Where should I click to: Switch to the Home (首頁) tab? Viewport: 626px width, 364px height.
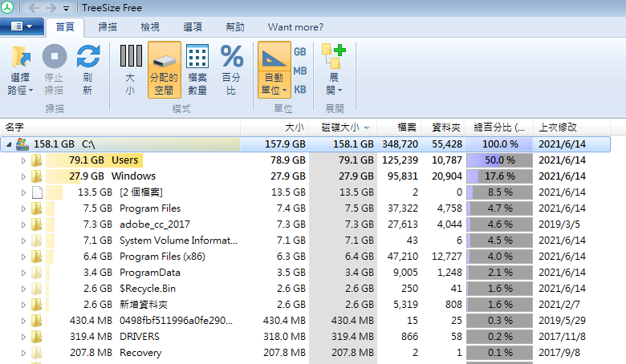tap(65, 27)
